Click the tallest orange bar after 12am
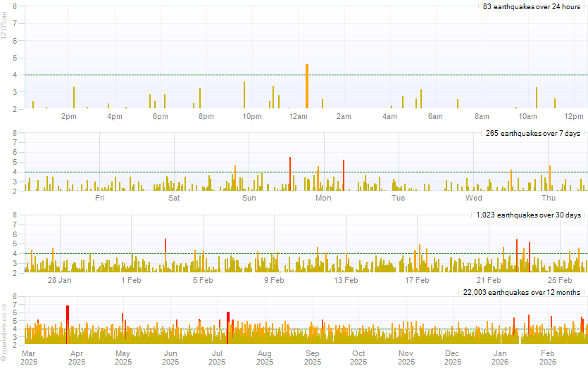Screen dimensions: 588x373 point(307,87)
